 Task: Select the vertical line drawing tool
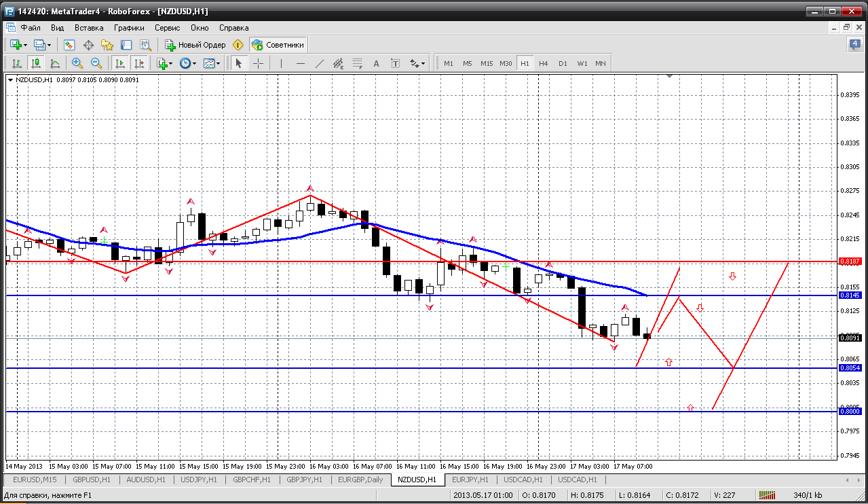pyautogui.click(x=281, y=63)
